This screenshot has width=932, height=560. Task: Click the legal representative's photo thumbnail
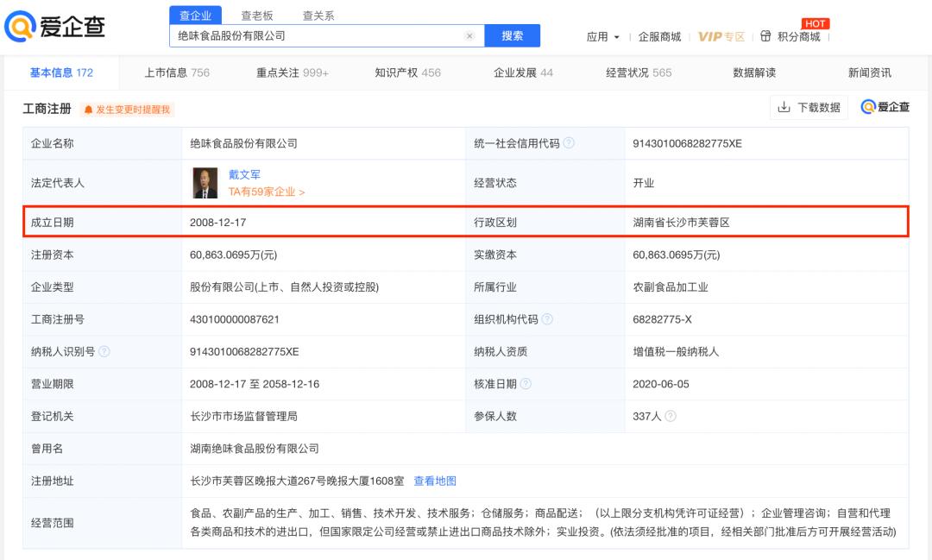click(x=205, y=182)
